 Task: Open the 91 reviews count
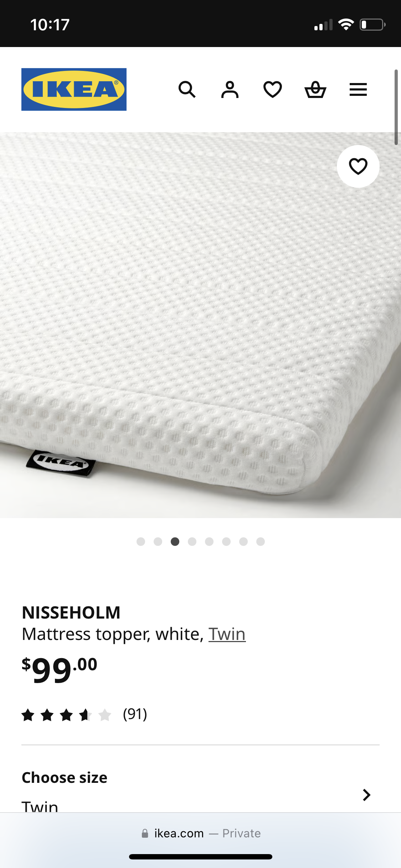click(x=135, y=714)
